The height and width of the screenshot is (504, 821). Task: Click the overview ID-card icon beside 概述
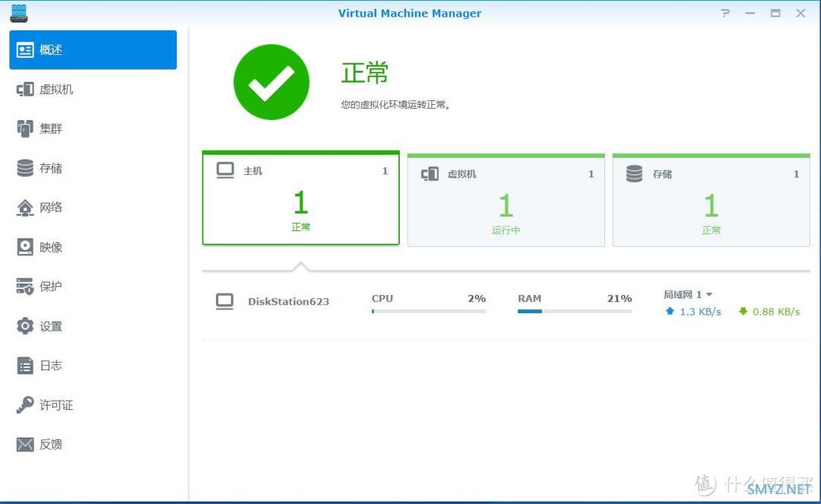[x=25, y=49]
